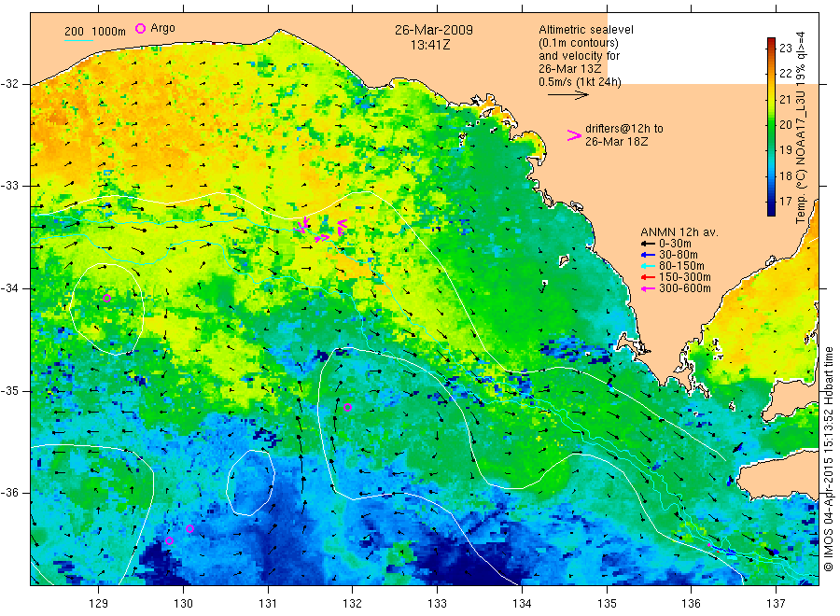Screen dimensions: 840x616
Task: Click the '0-30m' depth label
Action: (675, 244)
